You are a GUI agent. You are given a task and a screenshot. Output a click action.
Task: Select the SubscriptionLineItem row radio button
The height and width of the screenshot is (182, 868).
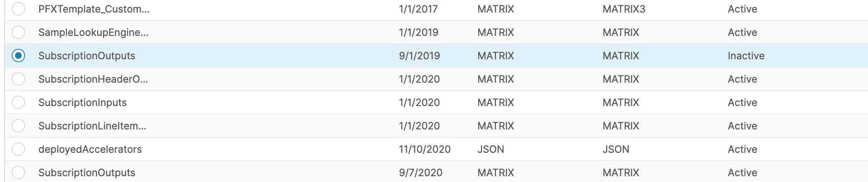(18, 126)
